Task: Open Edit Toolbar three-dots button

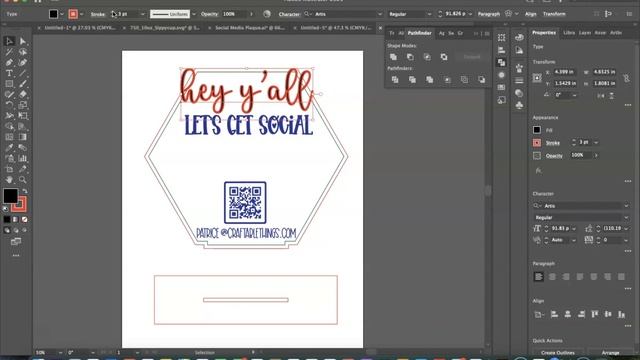Action: (x=16, y=256)
